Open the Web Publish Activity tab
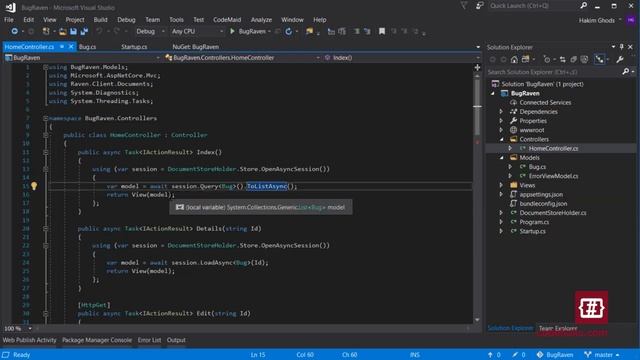Image resolution: width=640 pixels, height=360 pixels. click(29, 340)
